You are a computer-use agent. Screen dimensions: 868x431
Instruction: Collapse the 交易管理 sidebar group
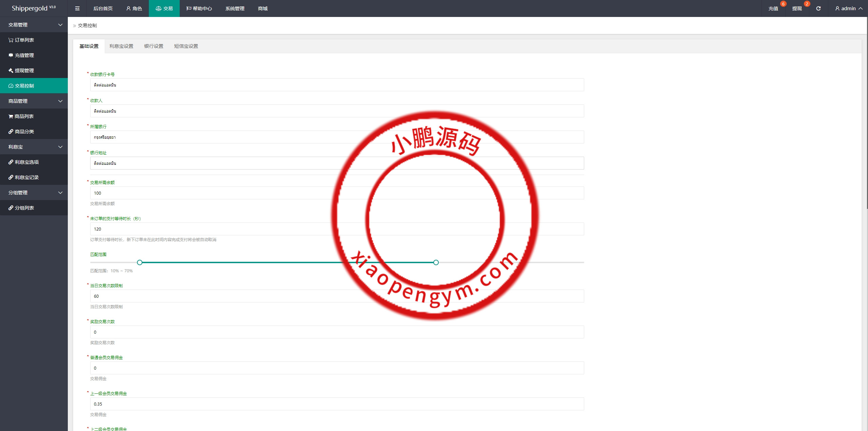pyautogui.click(x=34, y=25)
